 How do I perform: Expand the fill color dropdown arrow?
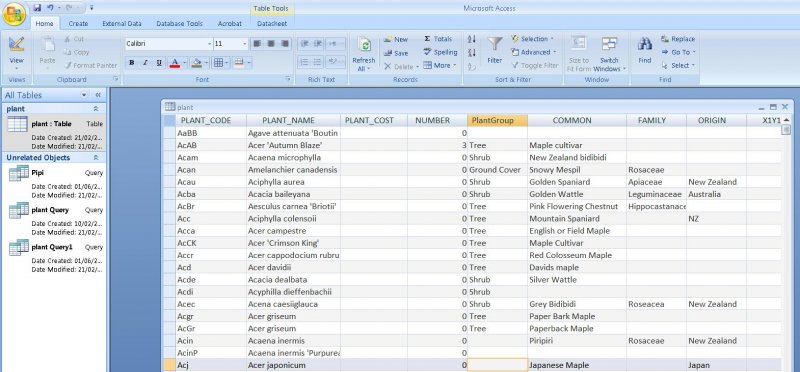tap(206, 63)
